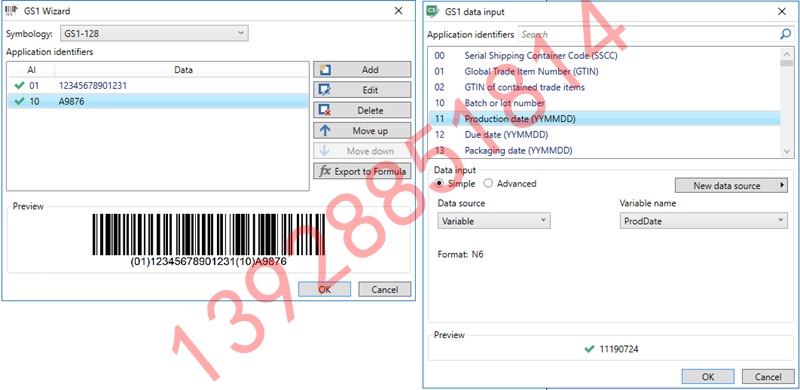This screenshot has height=390, width=800.
Task: Confirm with OK in GS1 data input
Action: click(708, 377)
